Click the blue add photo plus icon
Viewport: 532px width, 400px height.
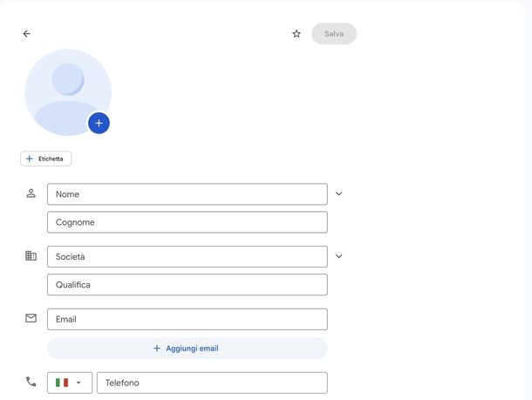(99, 124)
